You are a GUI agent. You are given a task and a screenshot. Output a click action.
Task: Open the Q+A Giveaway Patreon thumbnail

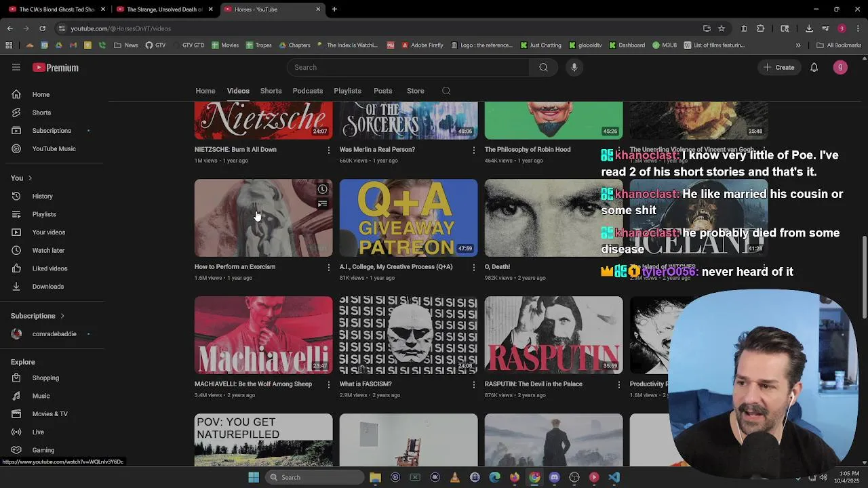pos(408,218)
